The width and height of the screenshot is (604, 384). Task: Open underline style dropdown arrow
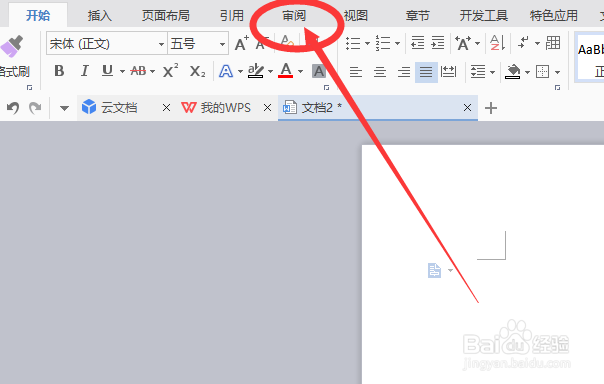tap(122, 72)
